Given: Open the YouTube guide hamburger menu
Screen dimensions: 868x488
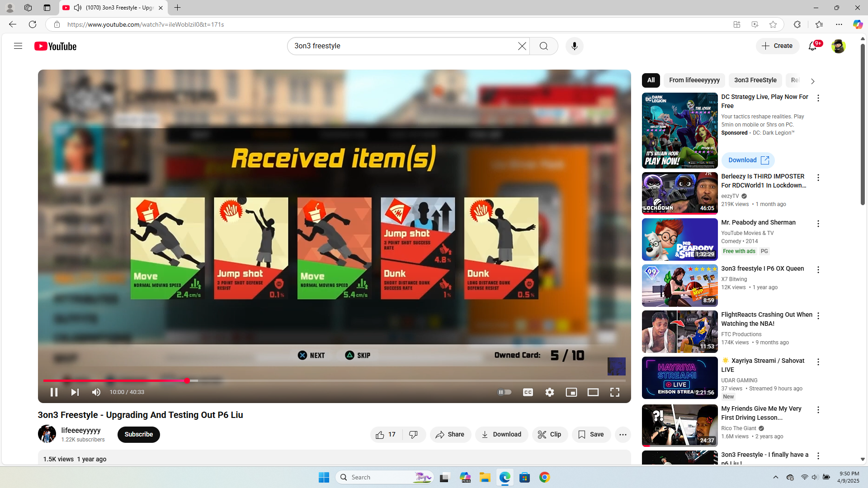Looking at the screenshot, I should click(18, 46).
